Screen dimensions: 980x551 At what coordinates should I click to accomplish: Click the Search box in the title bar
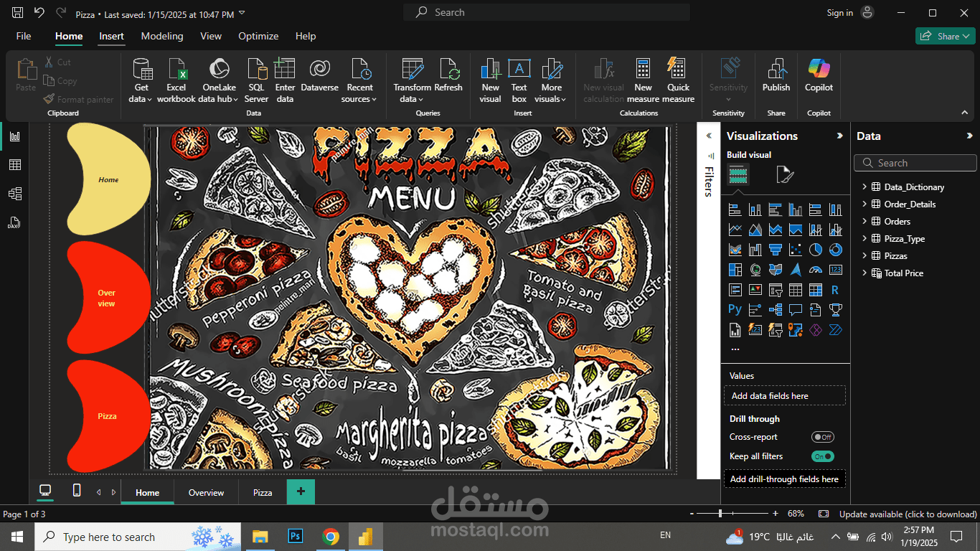click(x=547, y=12)
